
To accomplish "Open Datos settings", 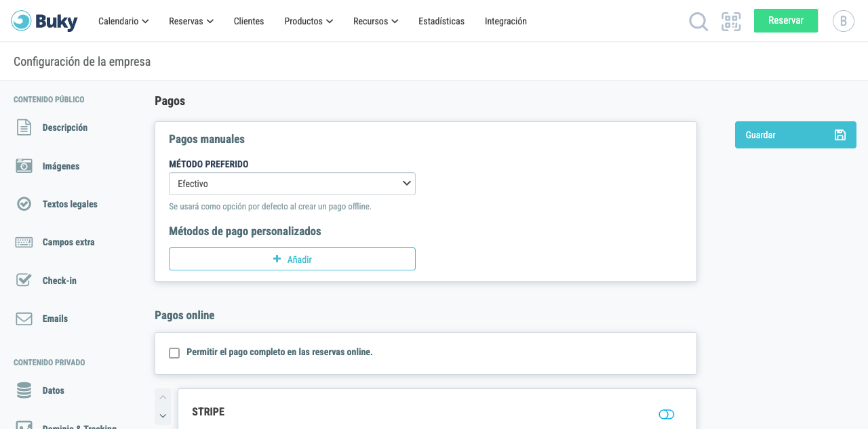I will point(54,390).
